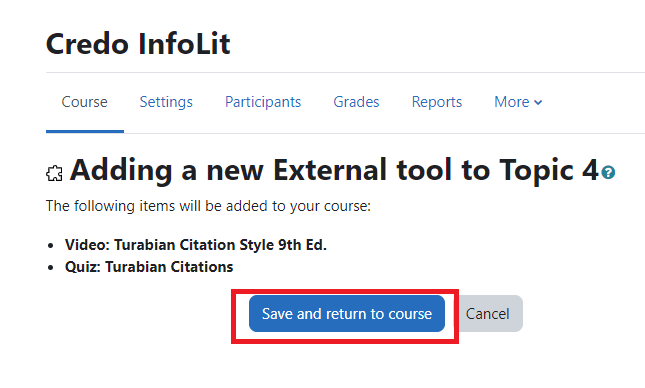Image resolution: width=645 pixels, height=388 pixels.
Task: Click the 'Topic 4' text in heading
Action: (x=549, y=170)
